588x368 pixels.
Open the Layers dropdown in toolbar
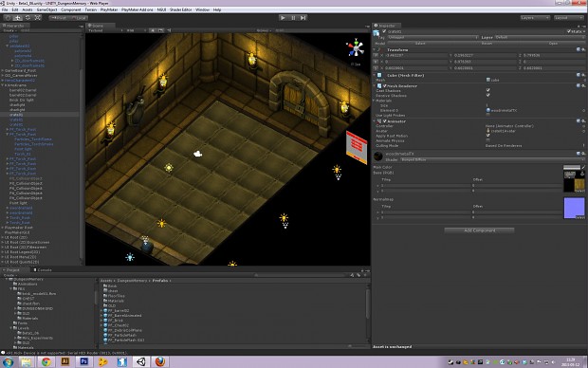[x=535, y=18]
